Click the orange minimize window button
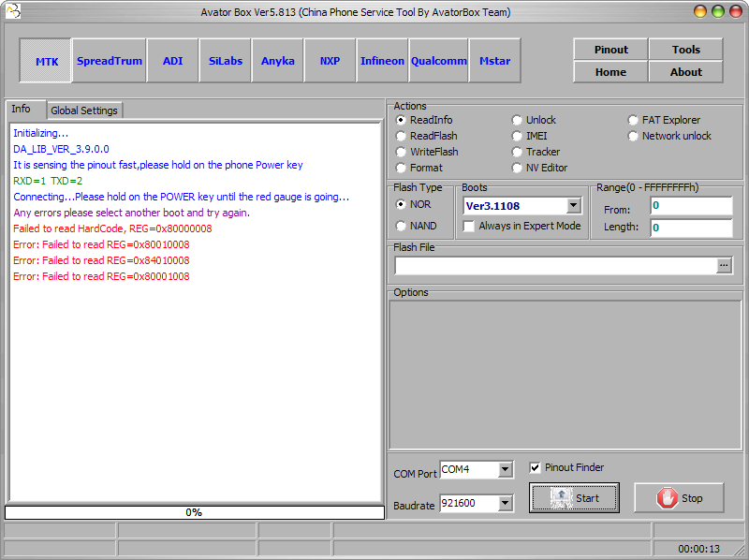Image resolution: width=749 pixels, height=560 pixels. [x=700, y=11]
